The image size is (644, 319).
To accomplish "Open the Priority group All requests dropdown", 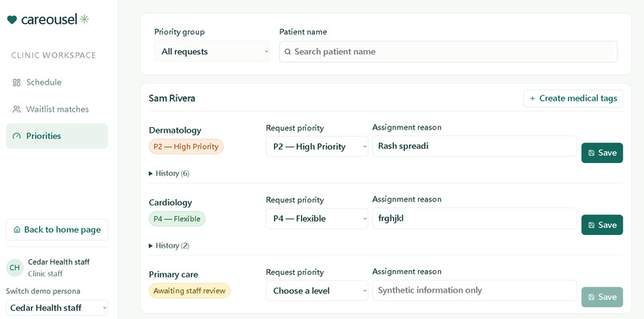I will coord(212,51).
